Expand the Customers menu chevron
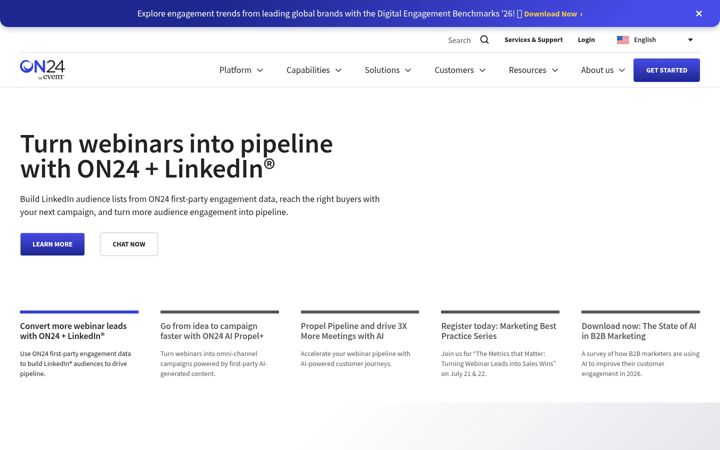This screenshot has height=450, width=720. (482, 70)
